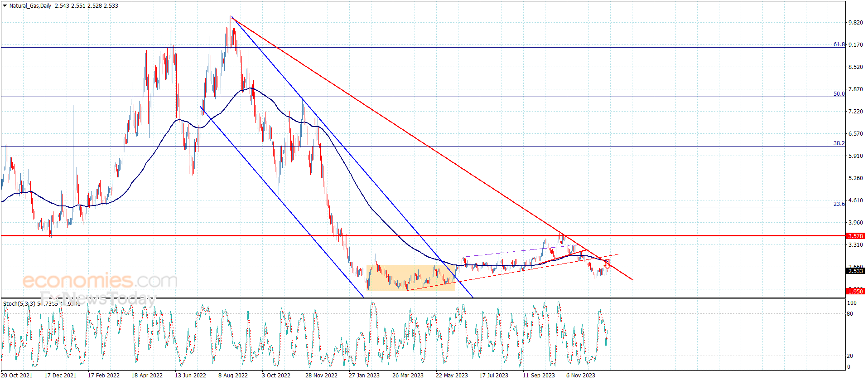Select the red down-arrow marker on chart

click(x=607, y=264)
